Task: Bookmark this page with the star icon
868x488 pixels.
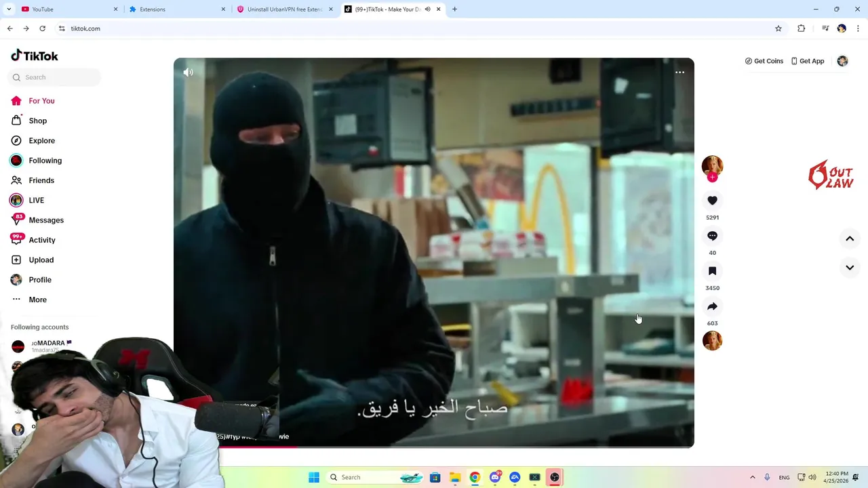Action: (x=778, y=28)
